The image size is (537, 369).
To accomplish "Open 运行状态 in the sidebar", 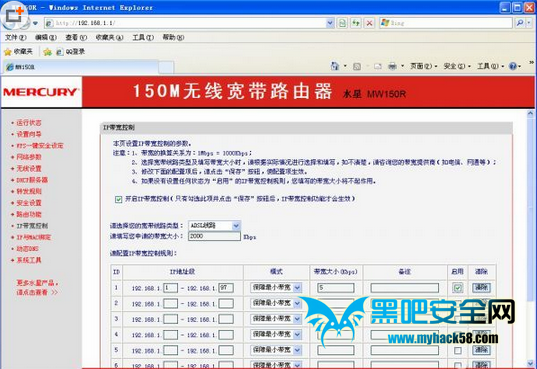I will click(29, 123).
